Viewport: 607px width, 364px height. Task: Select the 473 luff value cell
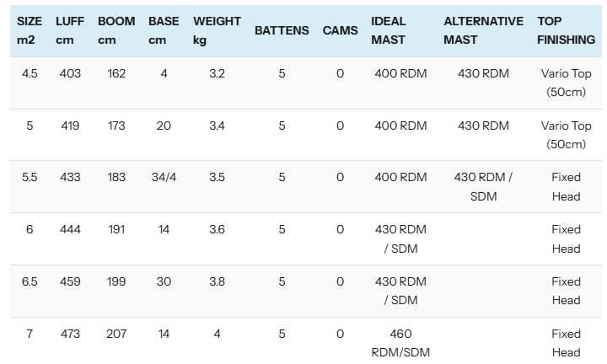(70, 334)
